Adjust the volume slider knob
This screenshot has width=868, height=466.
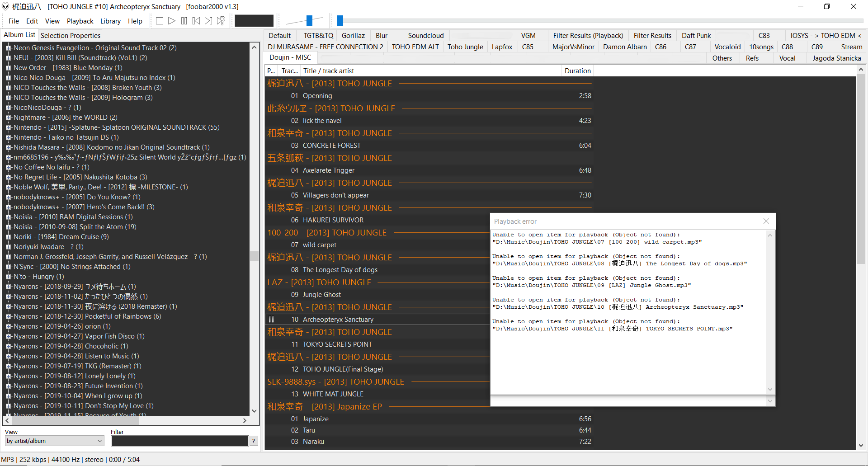[309, 20]
